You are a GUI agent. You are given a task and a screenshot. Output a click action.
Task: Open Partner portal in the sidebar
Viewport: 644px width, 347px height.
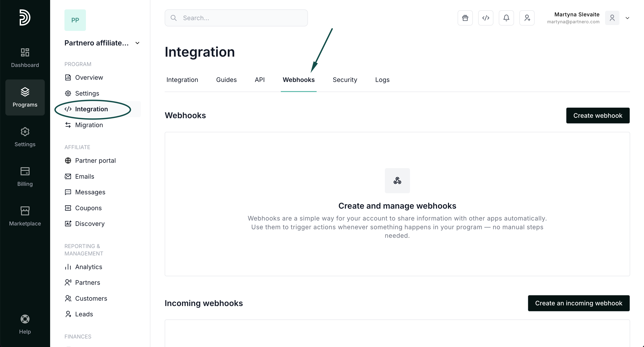[95, 161]
